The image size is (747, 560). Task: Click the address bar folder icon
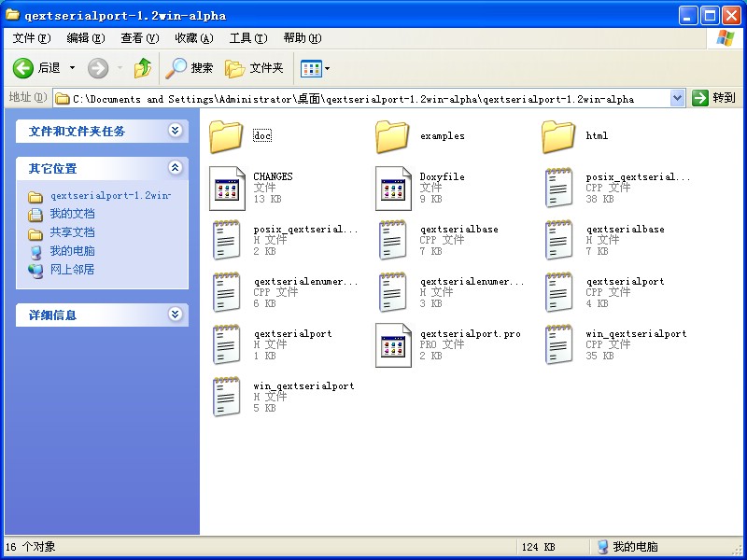(62, 99)
